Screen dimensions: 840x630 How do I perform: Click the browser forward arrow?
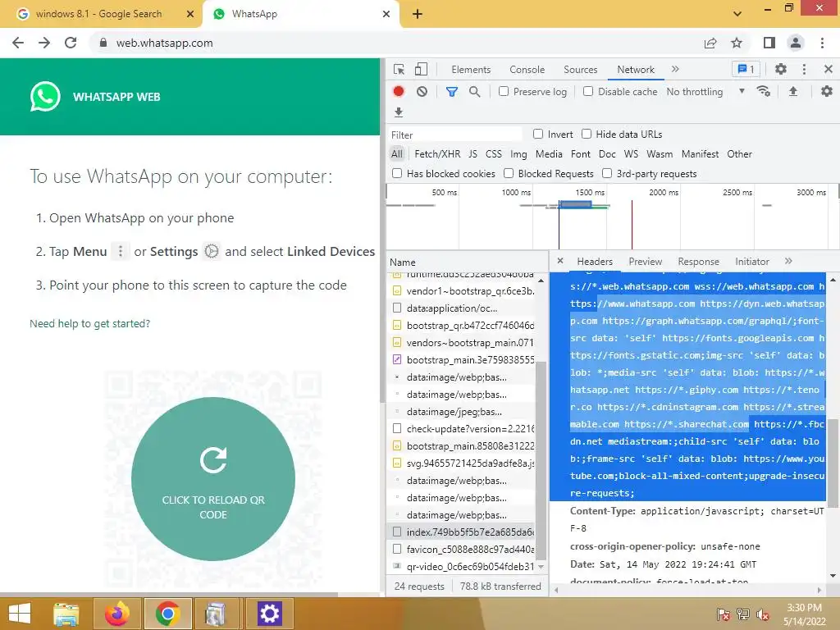click(44, 43)
